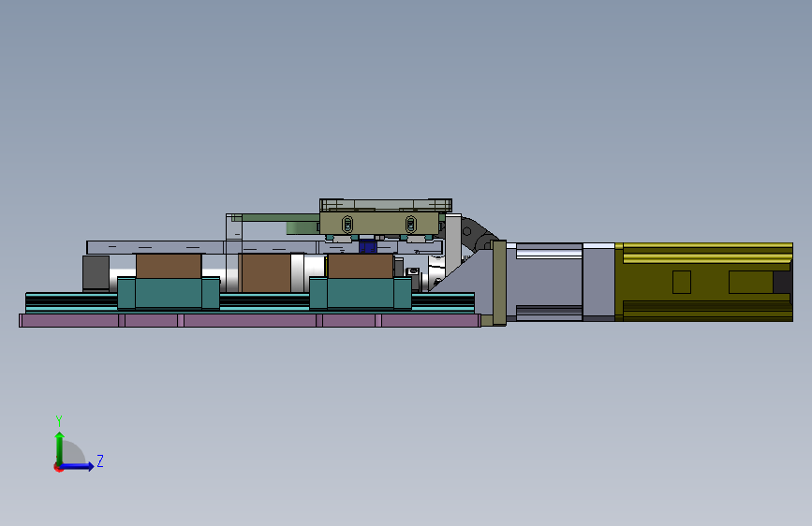The image size is (812, 526).
Task: Select the olive vertical flange plate
Action: pos(499,283)
